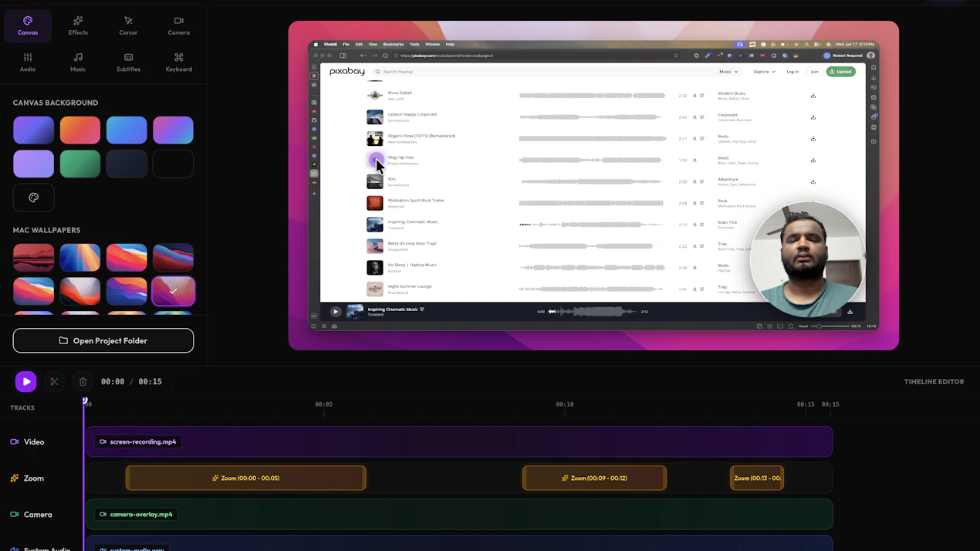Screen dimensions: 980x551
Task: Click the scissors split tool
Action: (54, 381)
